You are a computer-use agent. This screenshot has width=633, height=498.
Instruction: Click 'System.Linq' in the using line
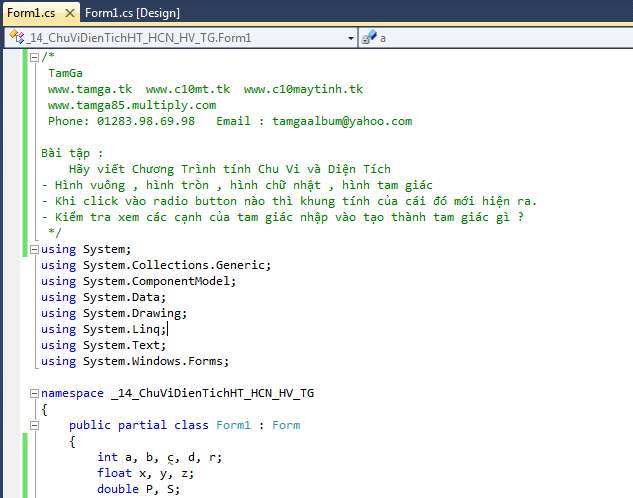coord(124,329)
